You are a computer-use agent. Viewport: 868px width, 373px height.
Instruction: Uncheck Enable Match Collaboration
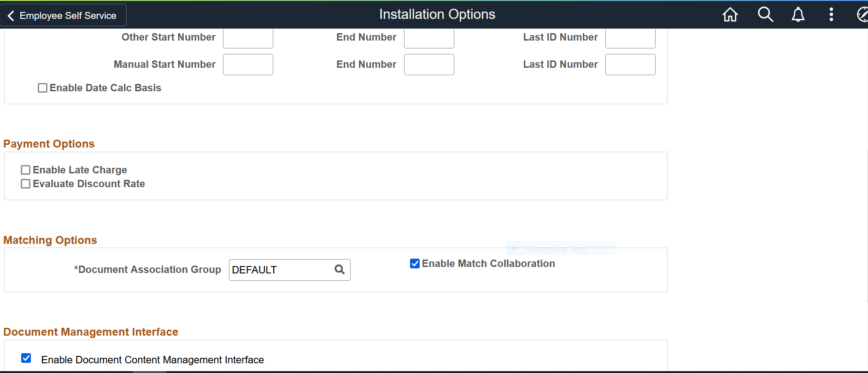415,264
